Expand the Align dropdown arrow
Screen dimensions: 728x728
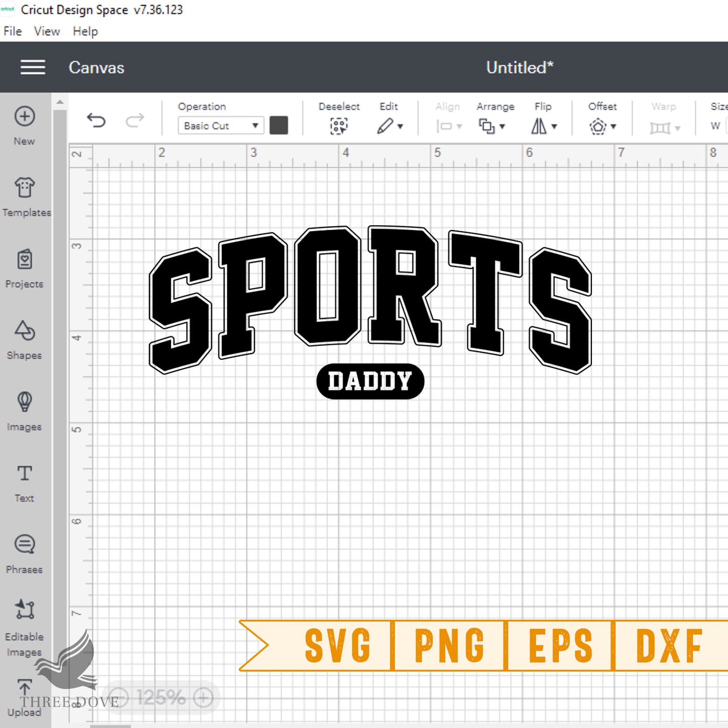pos(459,126)
